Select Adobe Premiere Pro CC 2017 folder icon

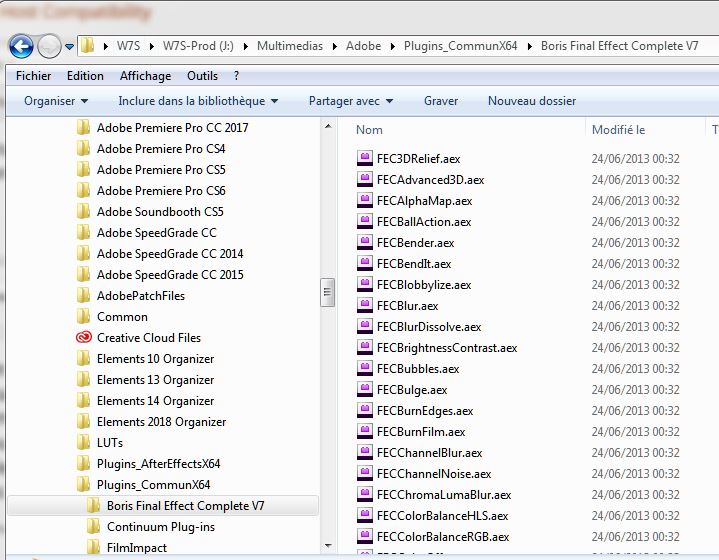(83, 128)
